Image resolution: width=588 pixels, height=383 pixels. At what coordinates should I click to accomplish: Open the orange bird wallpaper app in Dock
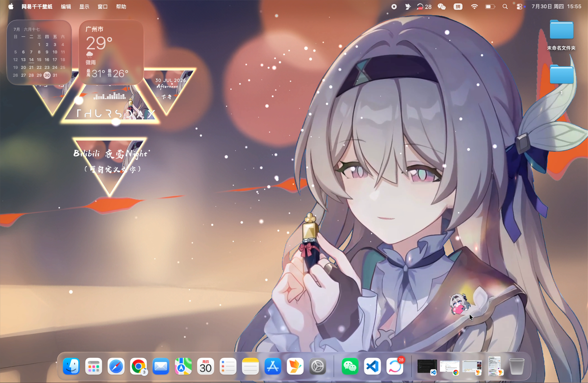(x=295, y=366)
